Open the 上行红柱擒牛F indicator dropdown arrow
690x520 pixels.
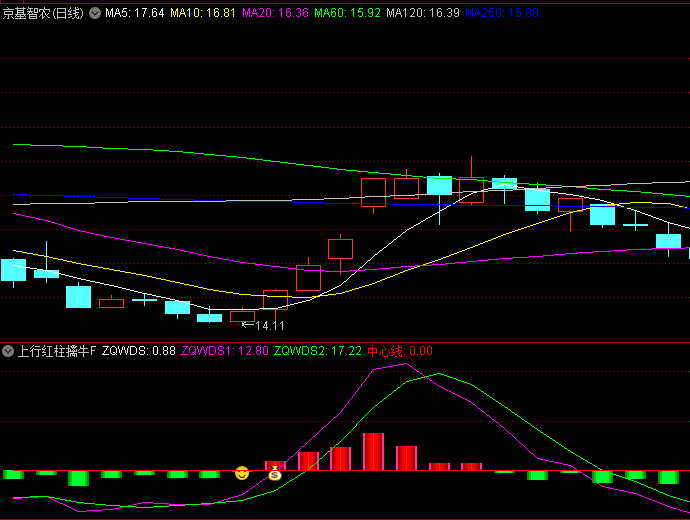(x=7, y=351)
